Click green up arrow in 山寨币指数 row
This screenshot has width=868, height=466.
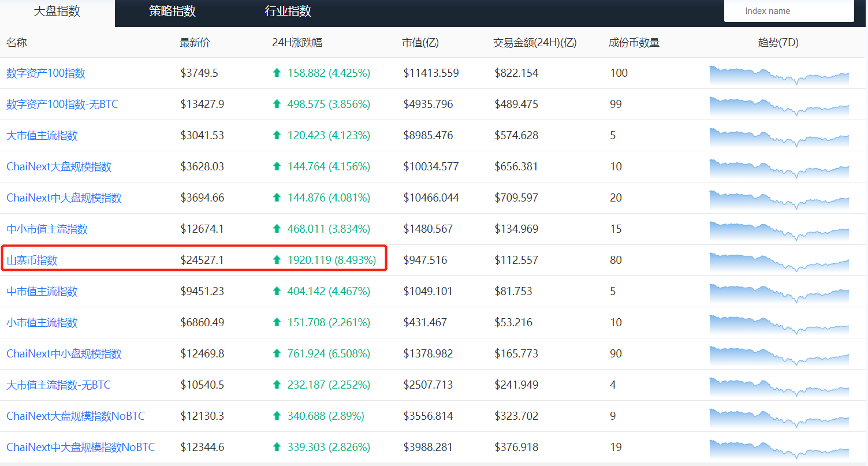277,260
